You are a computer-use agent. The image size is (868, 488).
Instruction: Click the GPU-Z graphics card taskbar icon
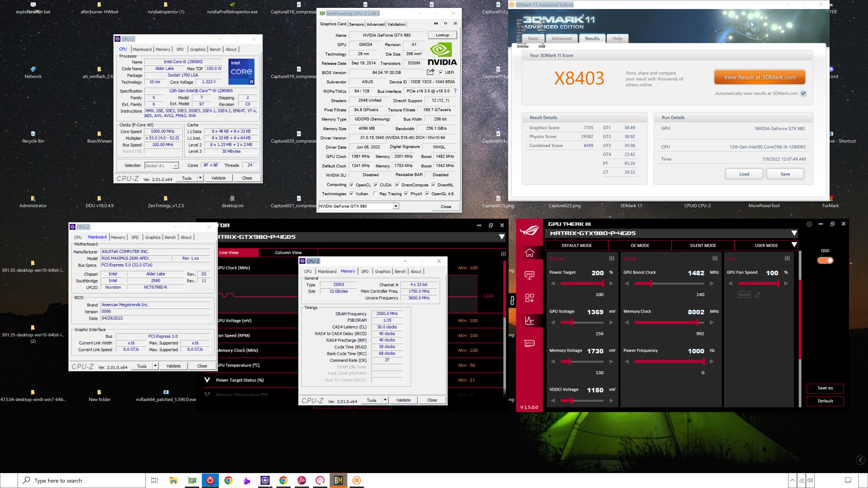pyautogui.click(x=192, y=480)
